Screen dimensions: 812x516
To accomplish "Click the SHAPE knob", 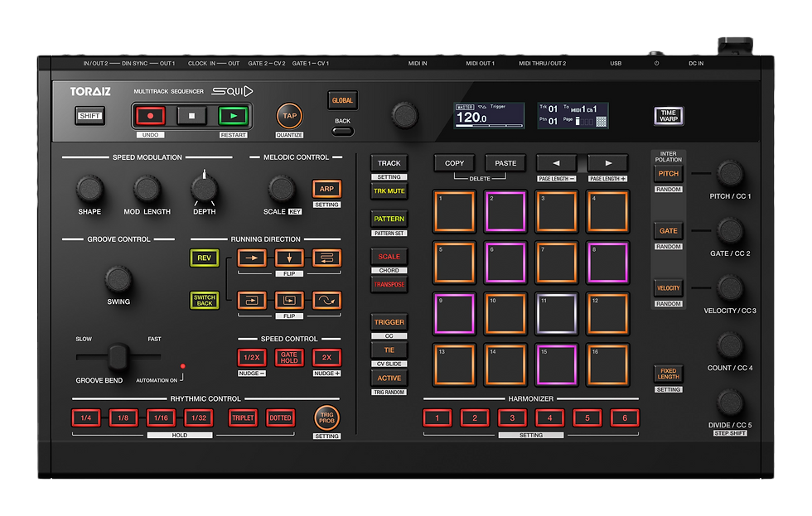I will (x=89, y=189).
